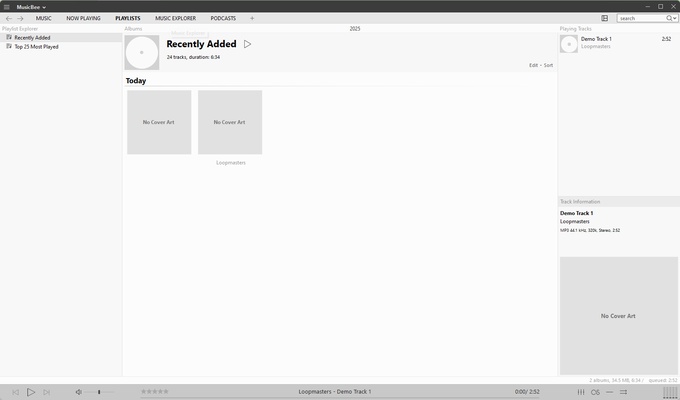Go back with the left arrow
Screen dimensions: 680x400
click(x=9, y=18)
